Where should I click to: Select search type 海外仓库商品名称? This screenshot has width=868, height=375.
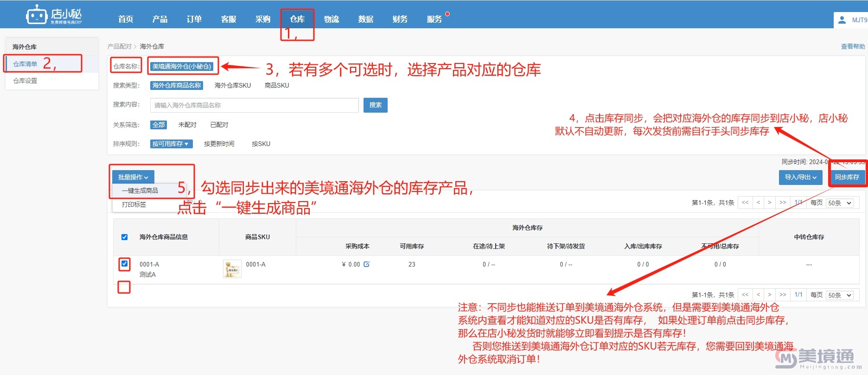pos(177,85)
